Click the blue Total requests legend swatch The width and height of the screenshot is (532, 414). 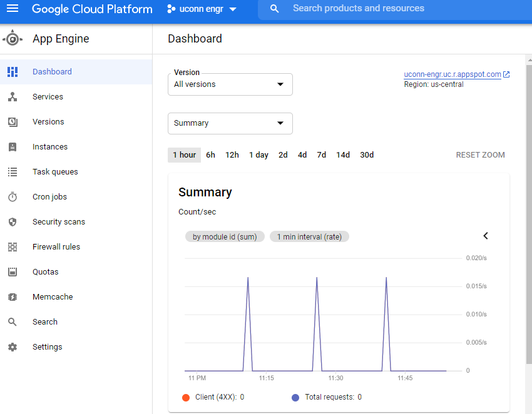coord(295,398)
